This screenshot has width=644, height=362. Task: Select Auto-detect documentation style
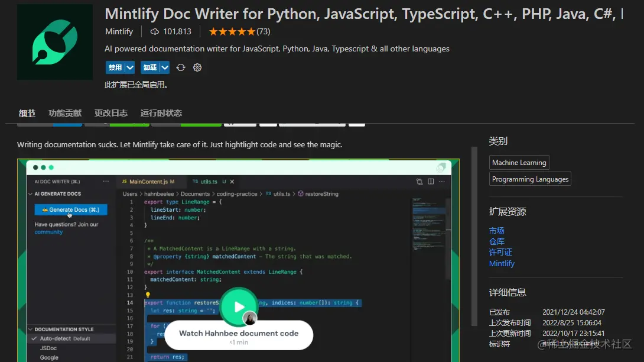coord(71,338)
